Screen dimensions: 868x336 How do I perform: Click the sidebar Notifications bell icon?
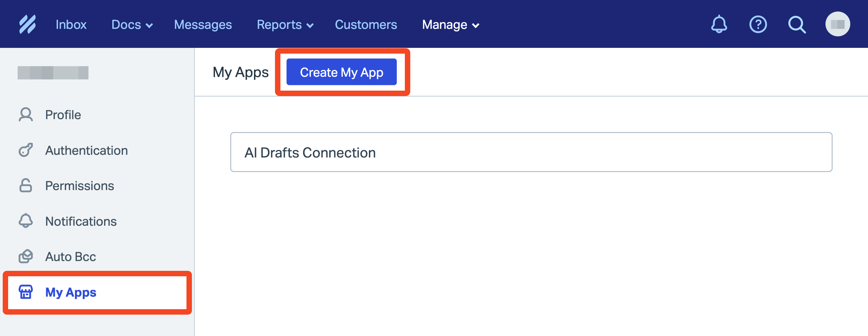point(26,221)
